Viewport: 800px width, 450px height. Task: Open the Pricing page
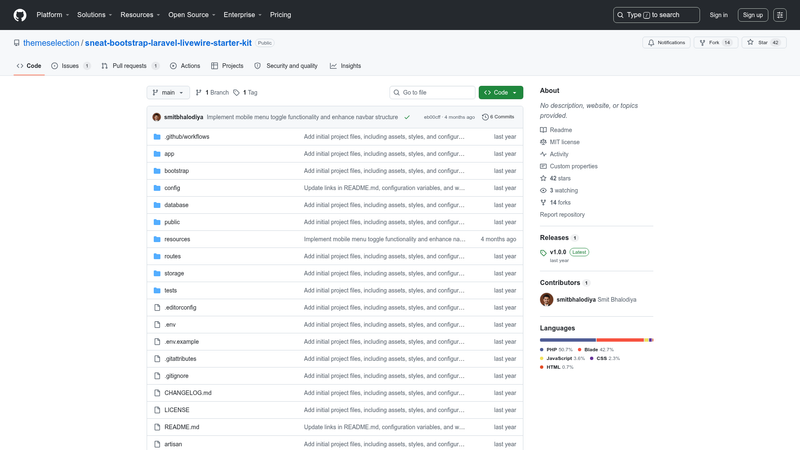pos(281,15)
